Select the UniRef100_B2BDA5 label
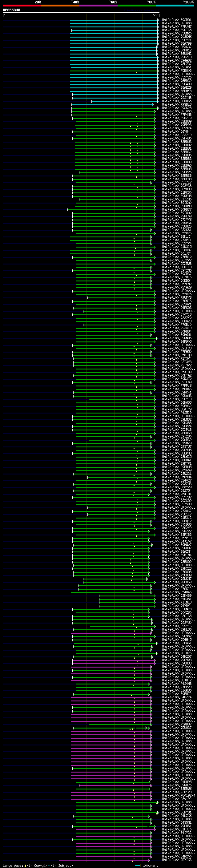Viewport: 197px width, 868px height. (177, 169)
